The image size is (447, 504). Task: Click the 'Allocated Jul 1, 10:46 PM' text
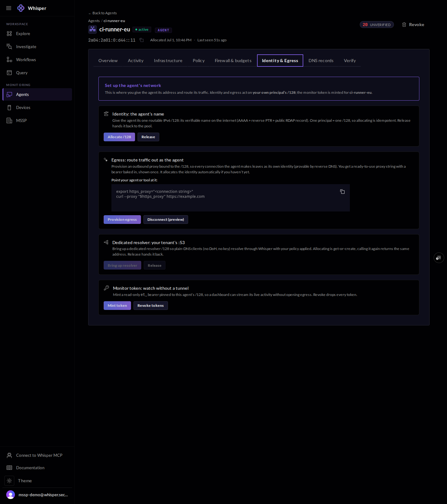(x=171, y=40)
